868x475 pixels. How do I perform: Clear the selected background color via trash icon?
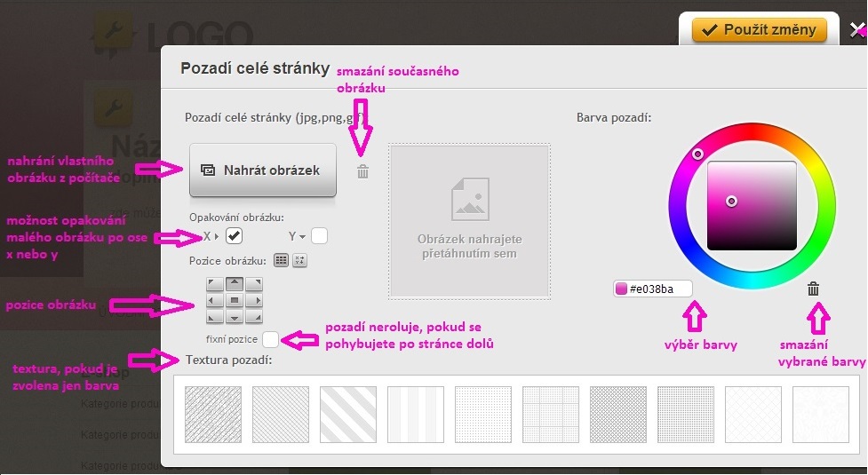pyautogui.click(x=813, y=289)
